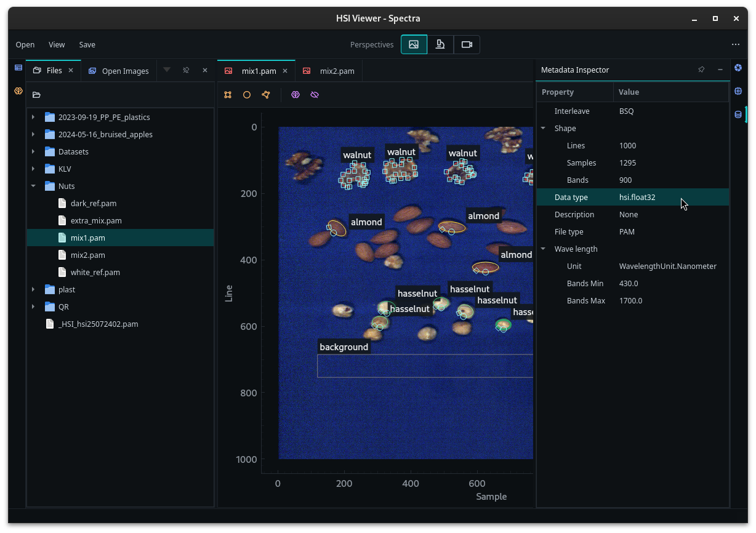756x533 pixels.
Task: Select the ellipse ROI tool
Action: [x=247, y=95]
